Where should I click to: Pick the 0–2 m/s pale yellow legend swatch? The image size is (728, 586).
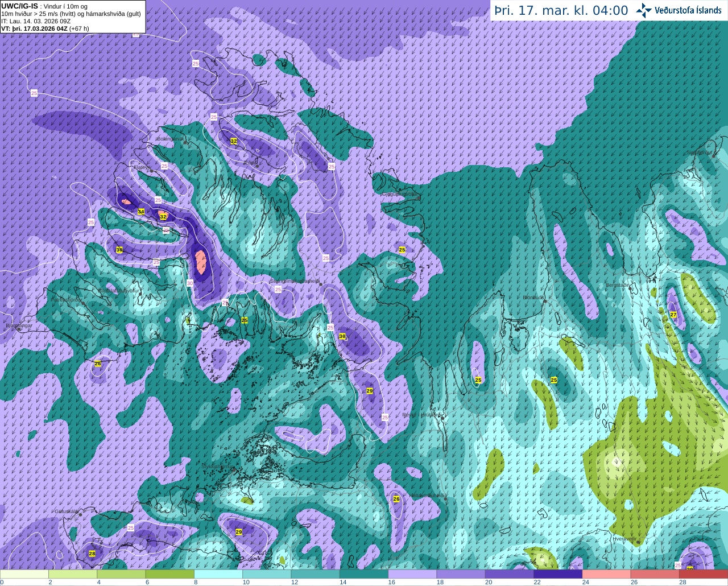(x=24, y=573)
